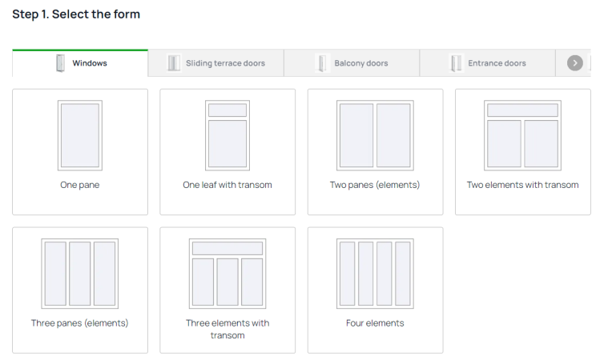Select the One pane window diagram
Viewport: 612px width, 364px height.
[x=80, y=135]
